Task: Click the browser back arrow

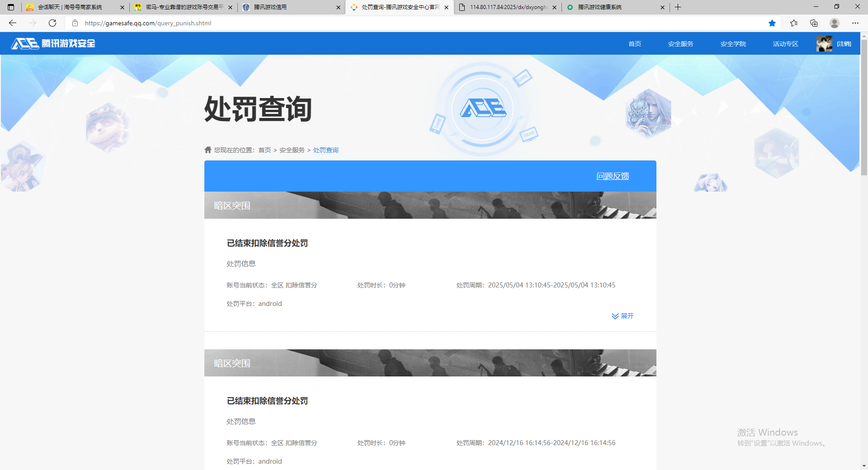Action: (13, 23)
